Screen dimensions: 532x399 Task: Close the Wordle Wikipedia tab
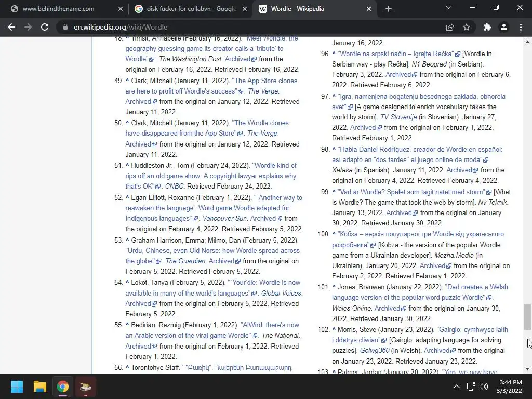[x=369, y=9]
